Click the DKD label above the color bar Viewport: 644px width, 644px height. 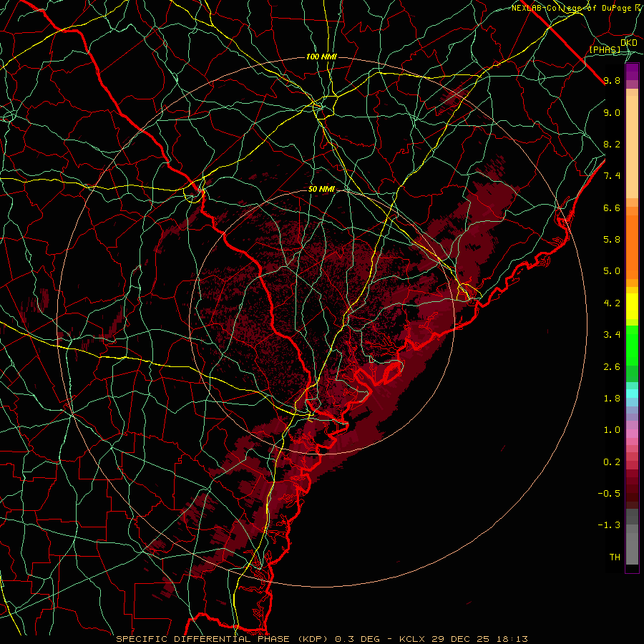pyautogui.click(x=628, y=42)
